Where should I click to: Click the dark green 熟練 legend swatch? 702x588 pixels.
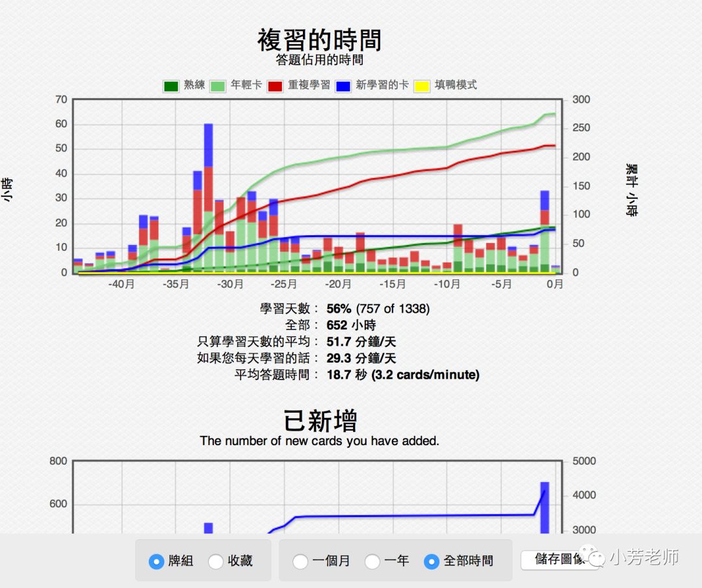click(171, 86)
